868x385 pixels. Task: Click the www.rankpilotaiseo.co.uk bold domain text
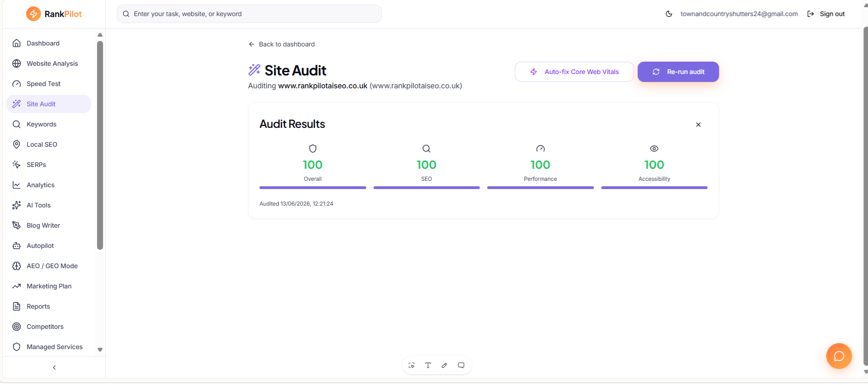[x=323, y=86]
